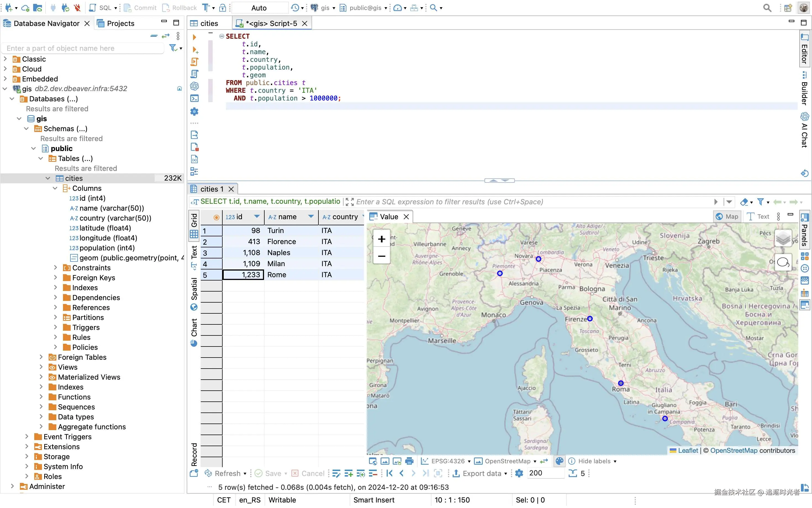Viewport: 812px width, 508px height.
Task: Print the spatial map view
Action: [409, 461]
